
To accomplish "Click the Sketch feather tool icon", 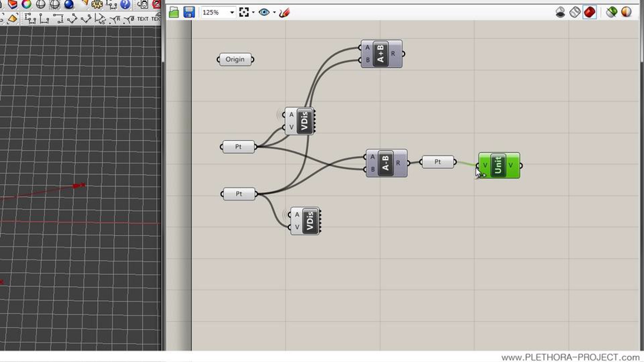I will (x=284, y=12).
